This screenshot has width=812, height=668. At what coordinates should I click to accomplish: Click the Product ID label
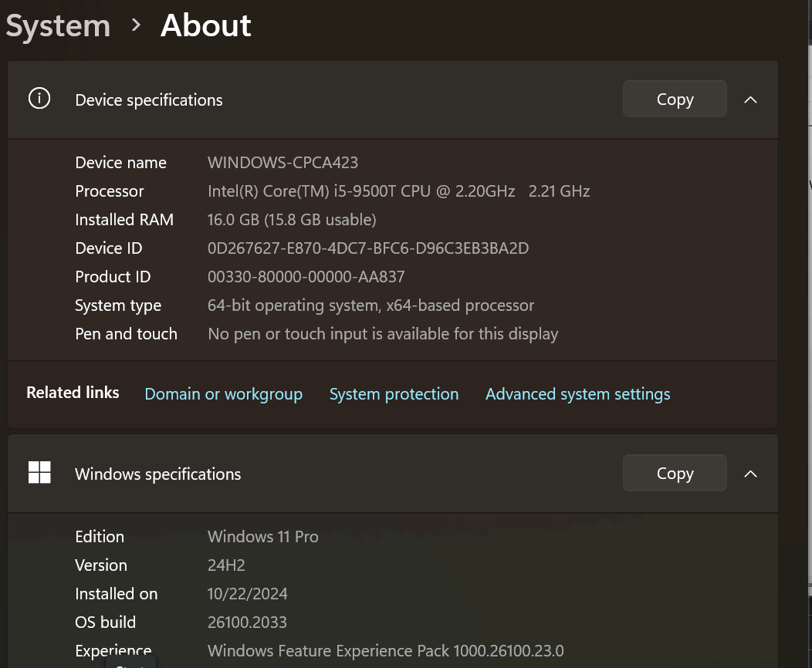tap(113, 277)
